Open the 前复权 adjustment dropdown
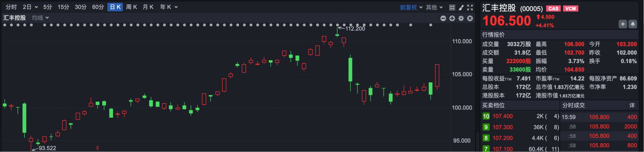644x152 pixels. tap(411, 7)
